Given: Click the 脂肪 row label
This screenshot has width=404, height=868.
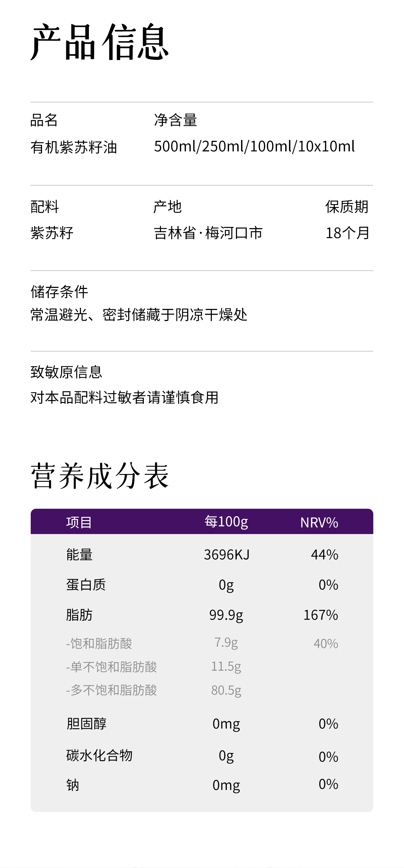Looking at the screenshot, I should [x=79, y=615].
